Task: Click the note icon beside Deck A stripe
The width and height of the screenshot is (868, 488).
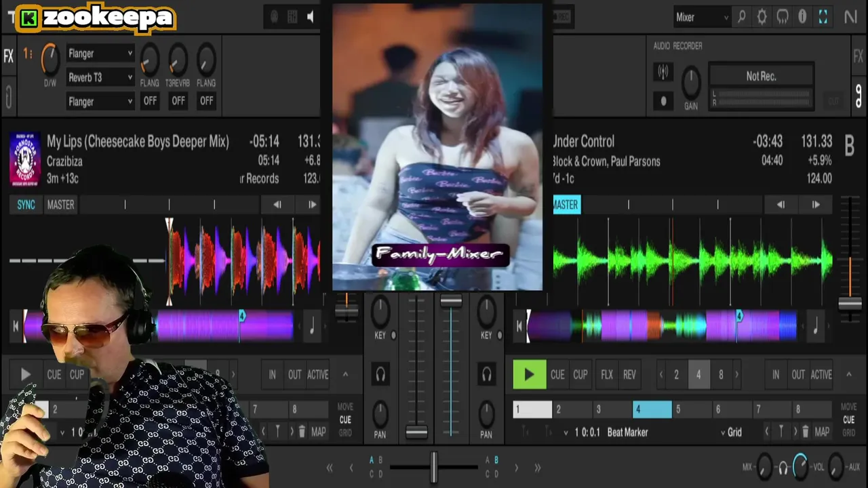Action: tap(312, 326)
